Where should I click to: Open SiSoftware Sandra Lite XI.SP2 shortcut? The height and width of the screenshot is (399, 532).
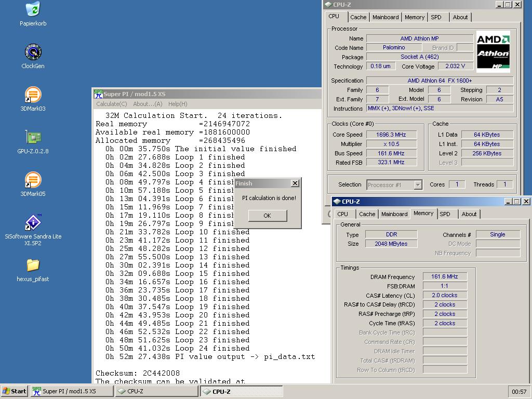(33, 222)
